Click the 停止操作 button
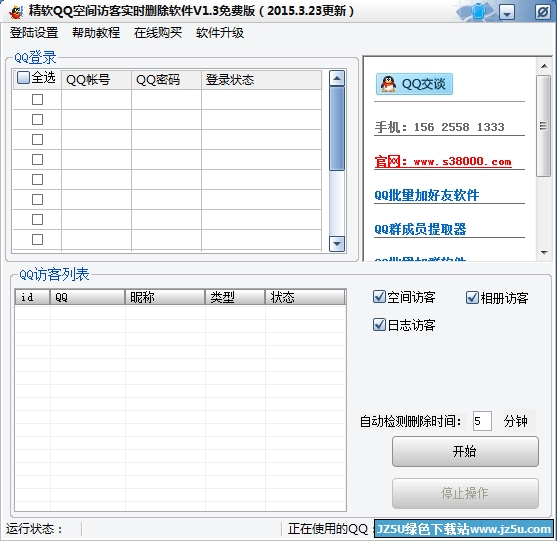 [465, 493]
